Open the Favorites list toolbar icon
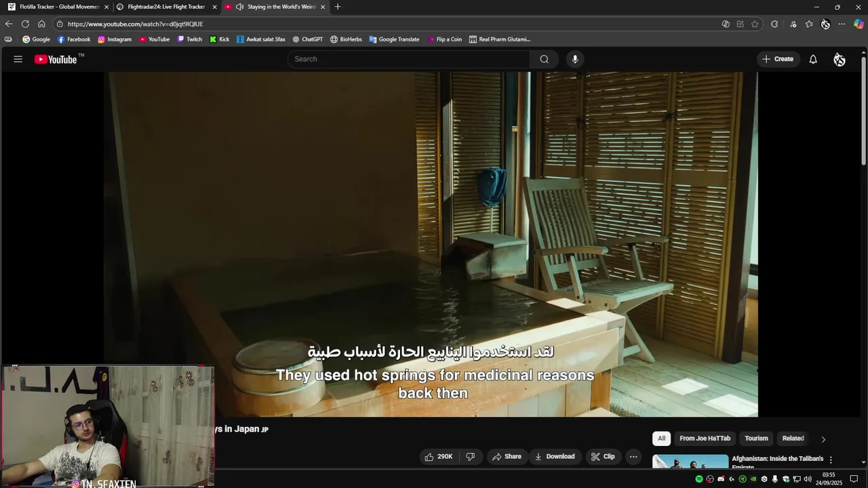868x488 pixels. click(x=809, y=24)
